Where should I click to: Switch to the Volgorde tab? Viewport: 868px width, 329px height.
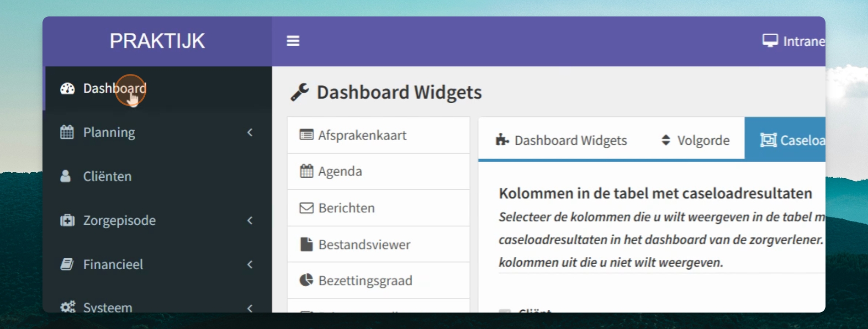point(695,140)
